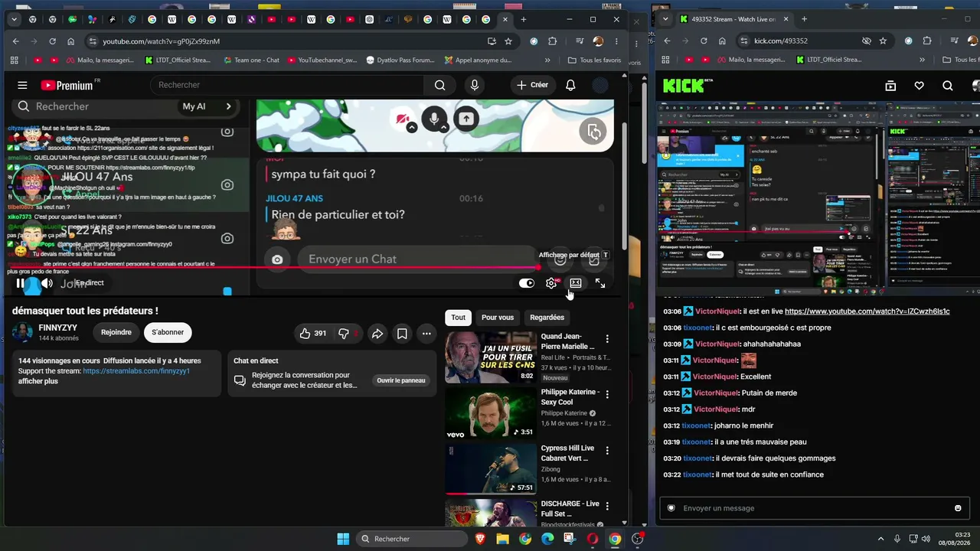
Task: Toggle autoplay switch in the player
Action: tap(527, 283)
